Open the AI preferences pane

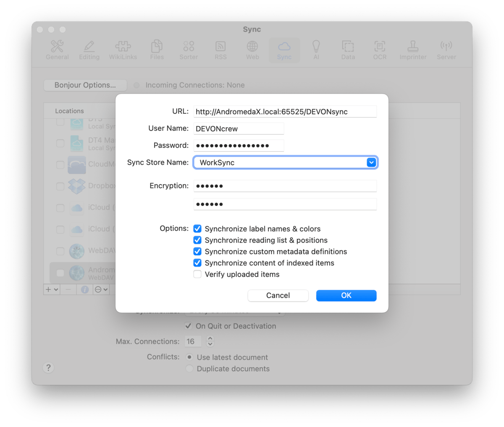pyautogui.click(x=316, y=50)
